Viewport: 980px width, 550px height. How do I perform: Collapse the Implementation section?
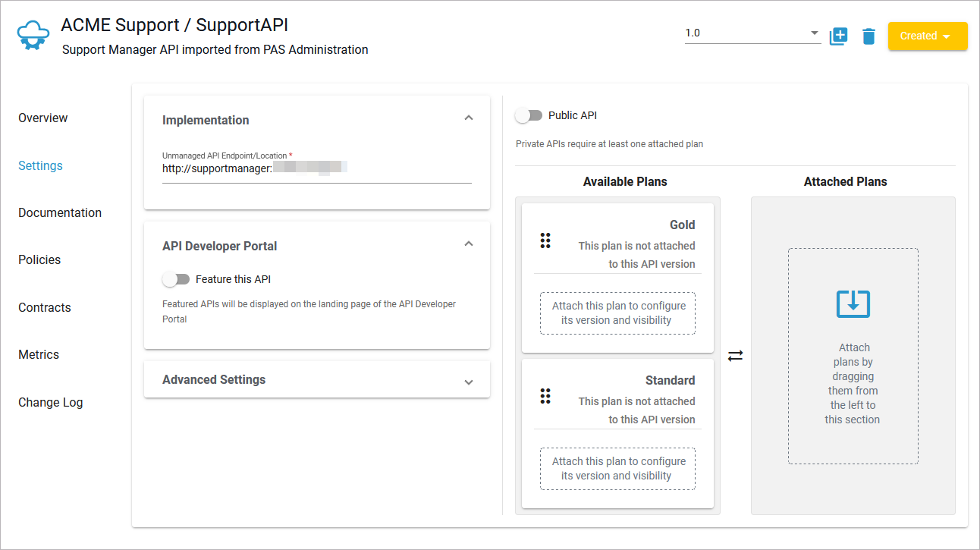(x=468, y=118)
